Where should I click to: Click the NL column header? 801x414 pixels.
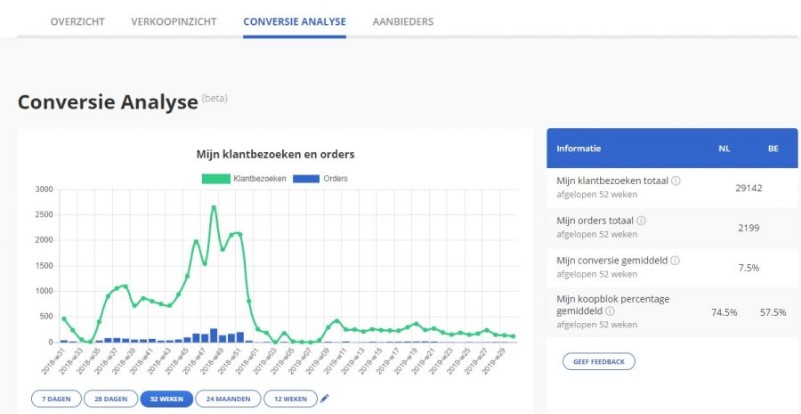(724, 148)
